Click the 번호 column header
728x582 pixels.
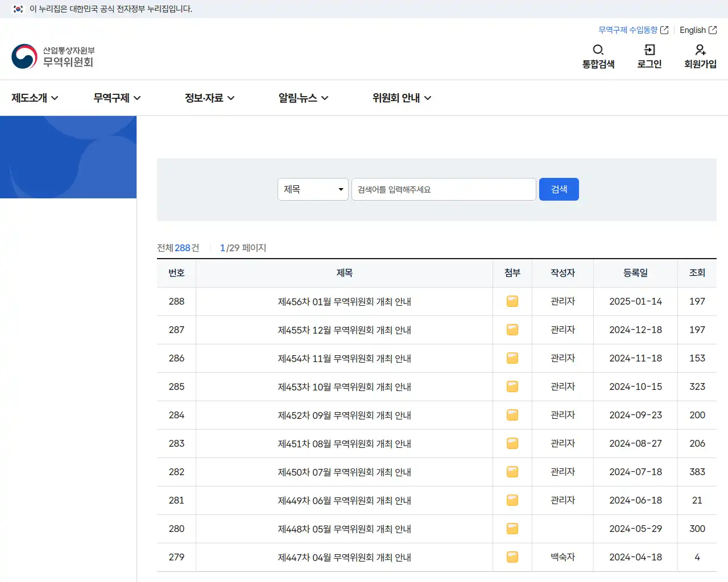tap(176, 273)
